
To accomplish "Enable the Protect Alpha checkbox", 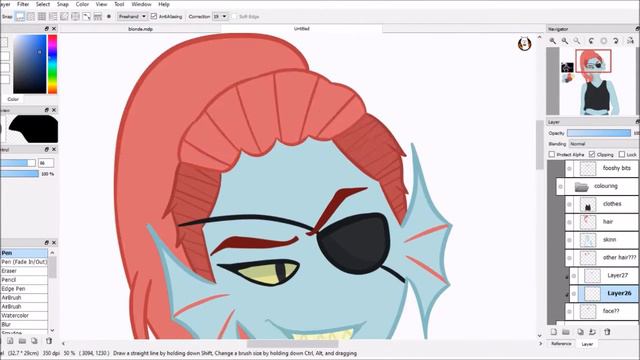I will (x=552, y=154).
